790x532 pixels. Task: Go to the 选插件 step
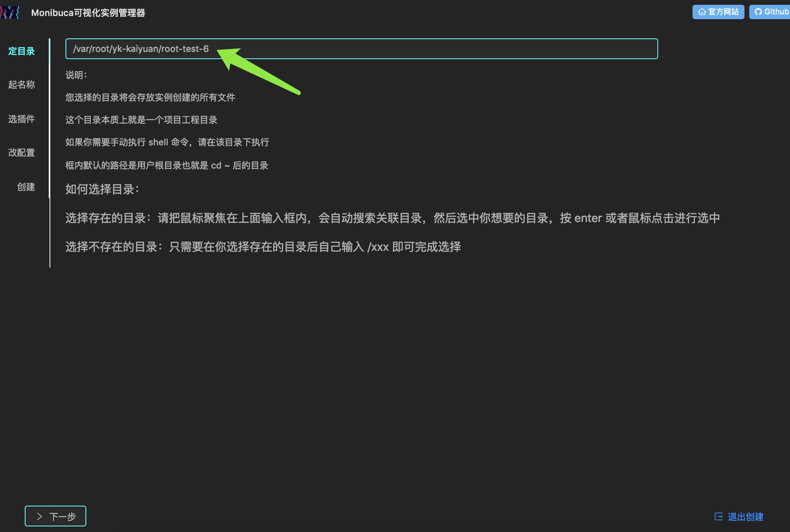(22, 119)
